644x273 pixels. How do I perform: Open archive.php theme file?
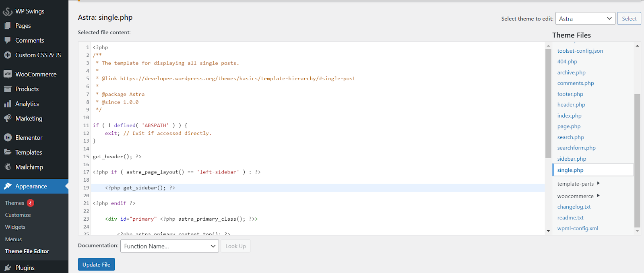571,72
